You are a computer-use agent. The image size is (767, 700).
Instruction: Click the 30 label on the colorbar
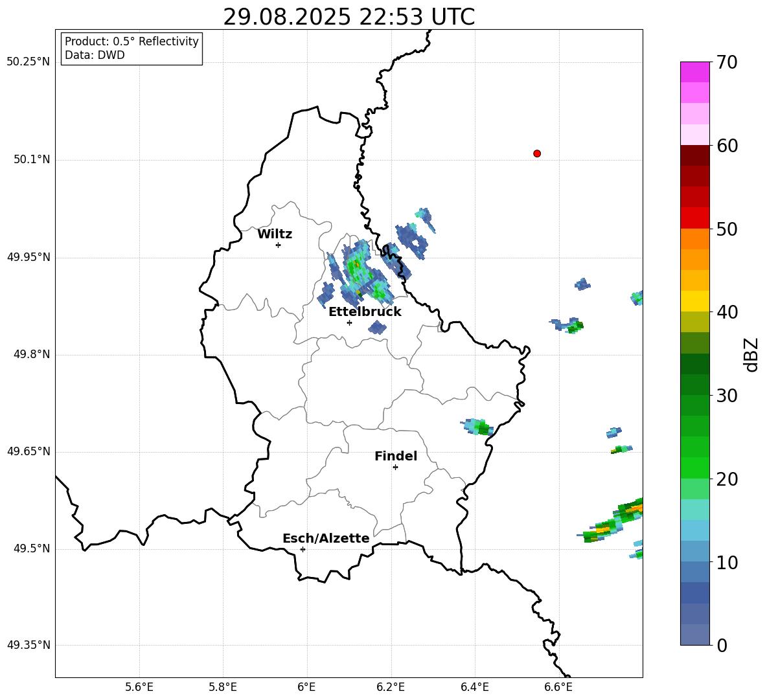727,396
